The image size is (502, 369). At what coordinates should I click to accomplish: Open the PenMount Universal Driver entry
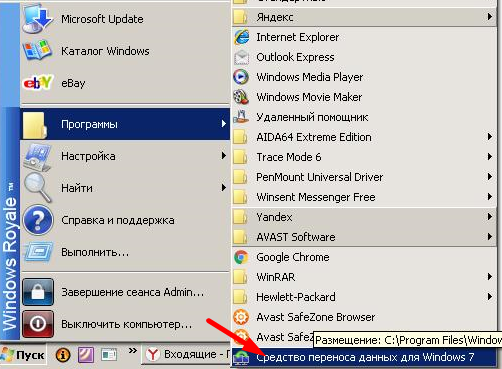364,177
